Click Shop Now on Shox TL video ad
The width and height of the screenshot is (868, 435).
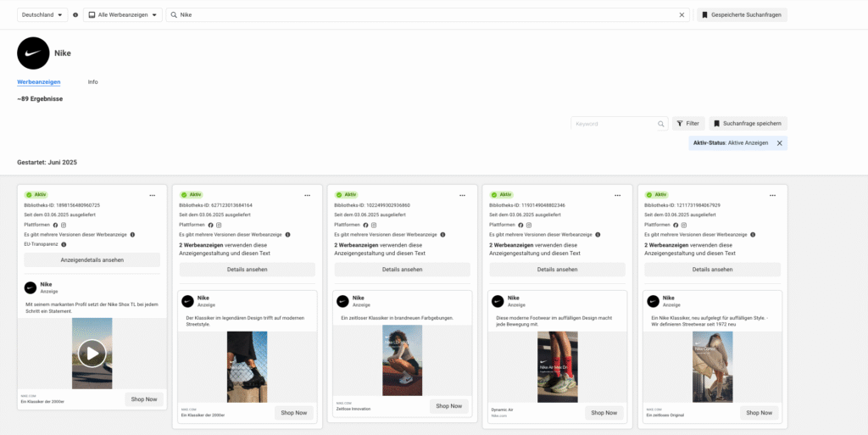click(144, 399)
